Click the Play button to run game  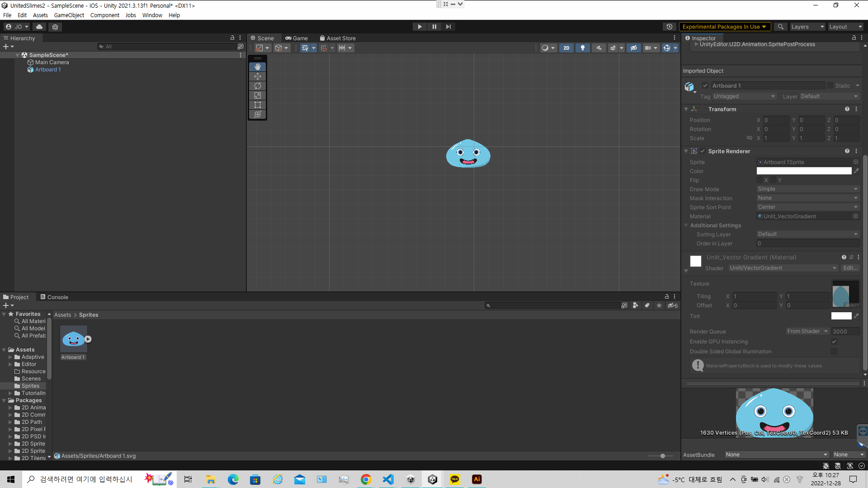click(x=420, y=26)
